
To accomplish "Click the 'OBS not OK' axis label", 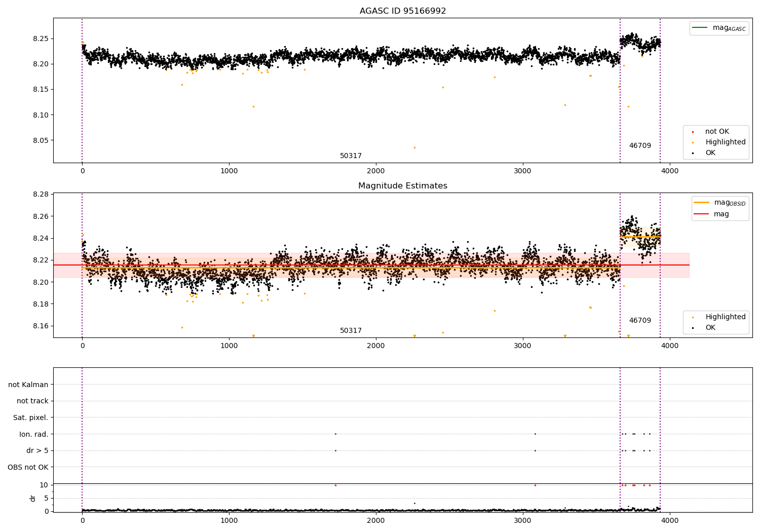I will (28, 467).
